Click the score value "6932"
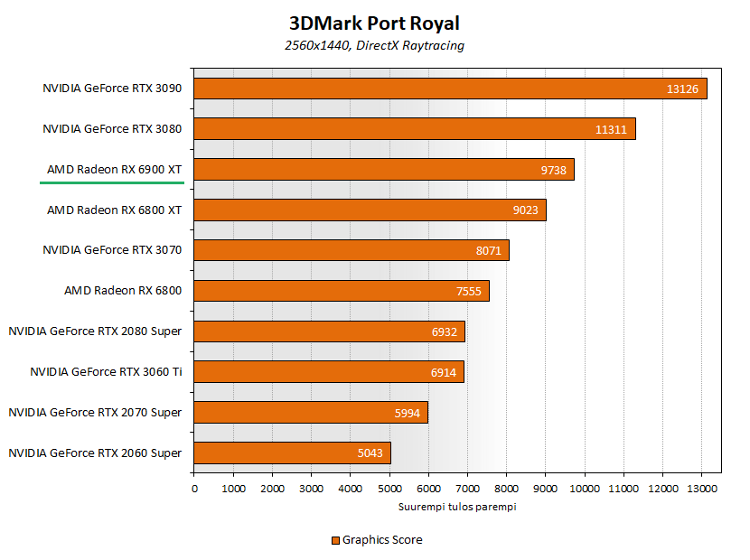The height and width of the screenshot is (560, 750). pyautogui.click(x=445, y=331)
